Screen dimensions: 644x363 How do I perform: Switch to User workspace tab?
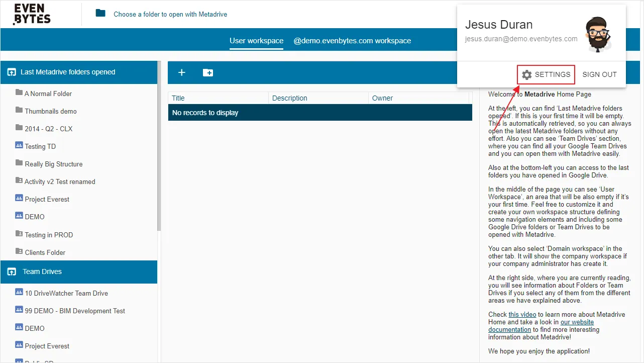point(256,41)
